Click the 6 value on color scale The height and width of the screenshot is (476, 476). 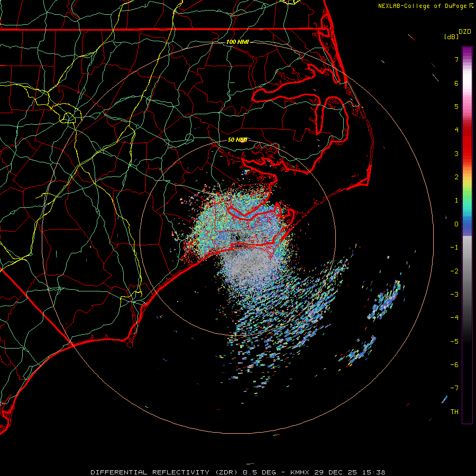click(x=456, y=83)
